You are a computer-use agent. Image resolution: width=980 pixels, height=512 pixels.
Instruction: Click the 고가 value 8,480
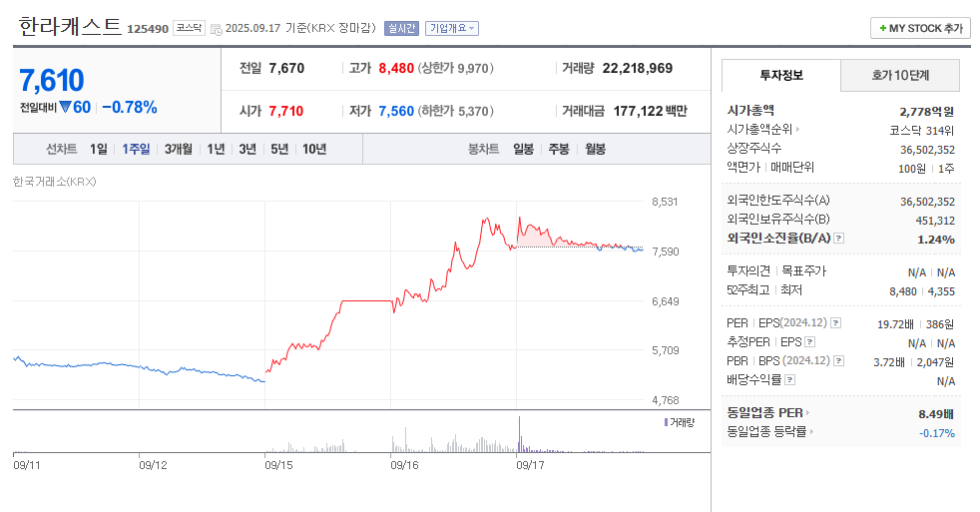396,68
